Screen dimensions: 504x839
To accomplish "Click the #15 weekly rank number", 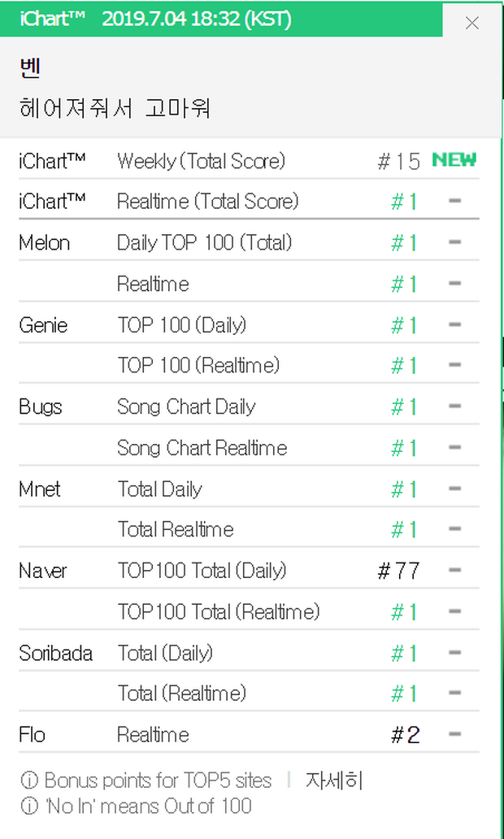I will tap(399, 161).
